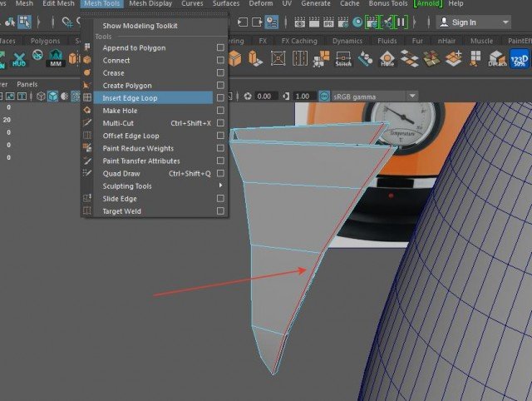Click Show Modeling Toolkit
The height and width of the screenshot is (401, 532).
click(140, 26)
